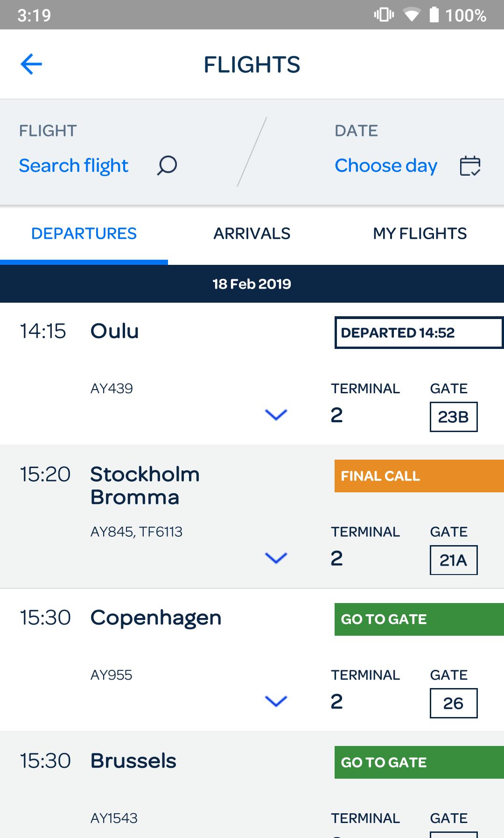
Task: Tap Go to Gate for Copenhagen
Action: point(419,619)
